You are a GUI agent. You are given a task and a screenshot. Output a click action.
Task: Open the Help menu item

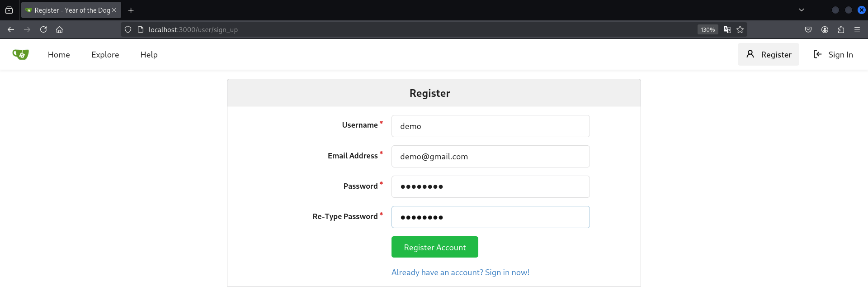[x=149, y=55]
